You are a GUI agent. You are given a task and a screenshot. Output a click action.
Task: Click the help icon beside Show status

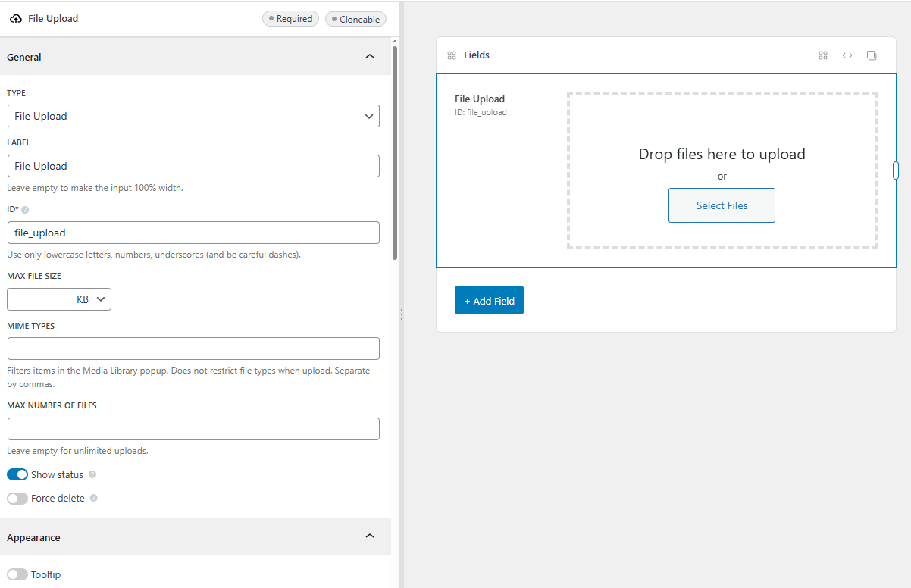pos(92,474)
